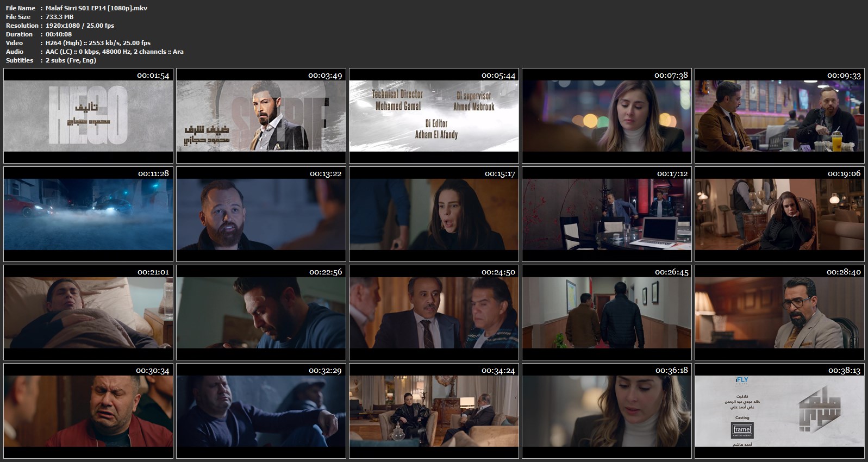Image resolution: width=868 pixels, height=462 pixels.
Task: Open the thumbnail at 00:30:34
Action: tap(88, 411)
